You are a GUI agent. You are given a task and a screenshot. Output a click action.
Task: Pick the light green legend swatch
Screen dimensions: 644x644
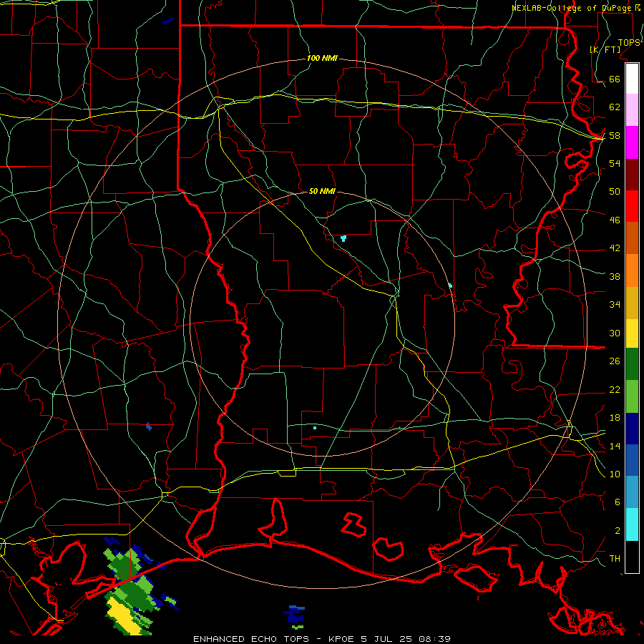point(632,396)
